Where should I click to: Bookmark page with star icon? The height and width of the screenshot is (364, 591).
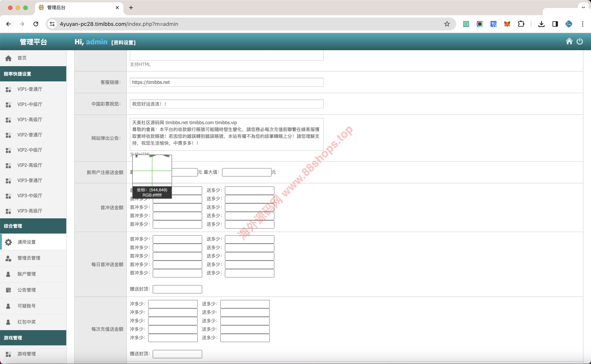pyautogui.click(x=447, y=24)
